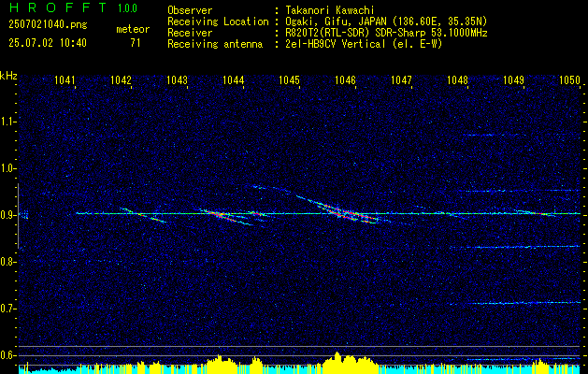This screenshot has width=588, height=374.
Task: Click time axis label 1044
Action: pyautogui.click(x=234, y=79)
